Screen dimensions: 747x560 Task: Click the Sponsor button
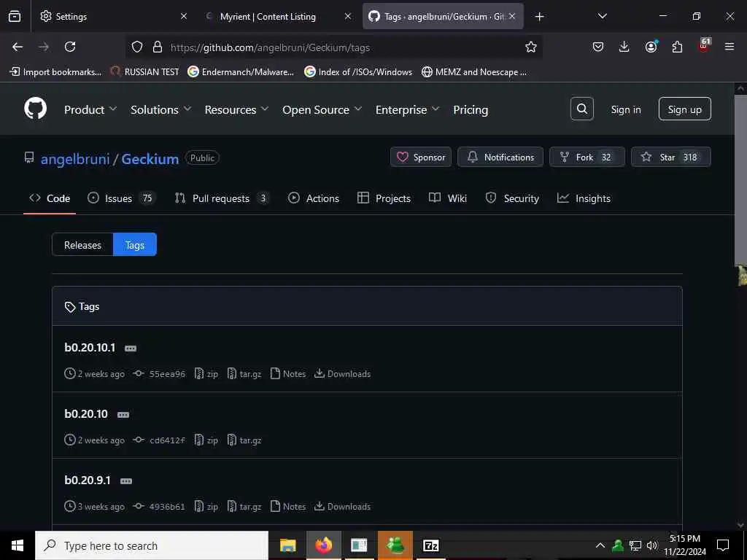421,157
